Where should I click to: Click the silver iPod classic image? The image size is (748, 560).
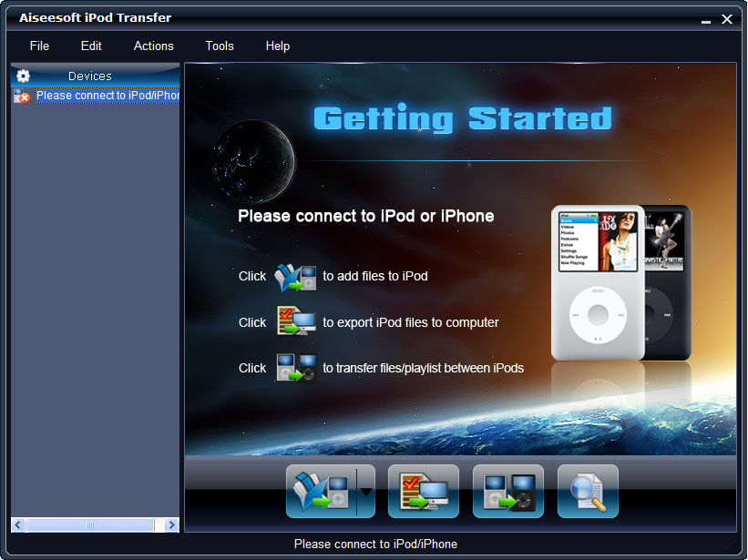click(598, 282)
